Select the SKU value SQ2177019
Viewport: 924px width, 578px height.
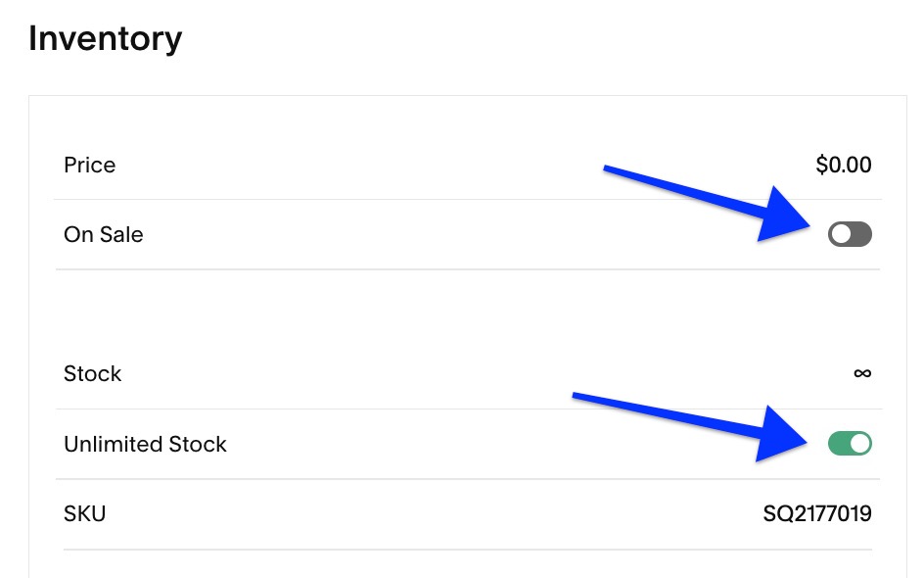tap(817, 513)
